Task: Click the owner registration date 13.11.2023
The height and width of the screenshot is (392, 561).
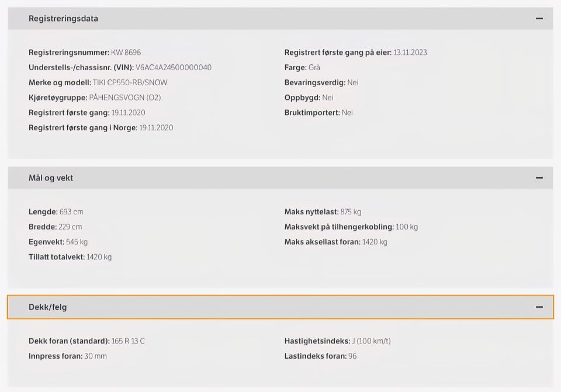Action: pos(410,53)
